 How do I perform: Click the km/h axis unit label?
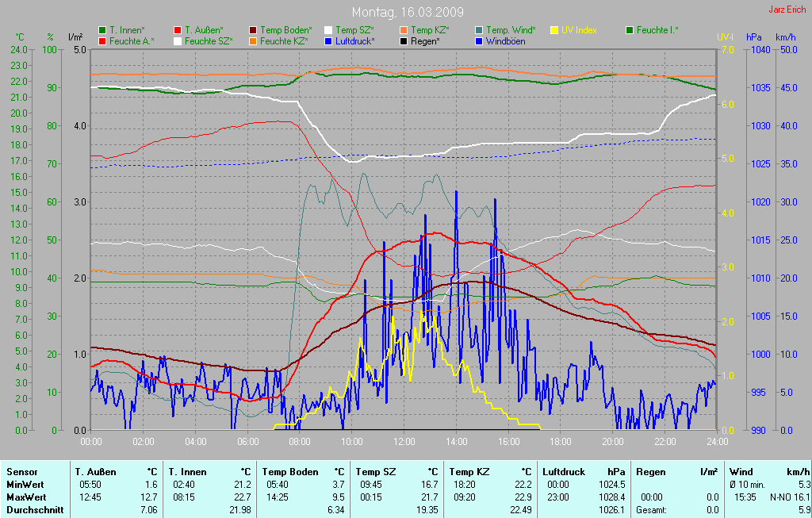[x=786, y=37]
